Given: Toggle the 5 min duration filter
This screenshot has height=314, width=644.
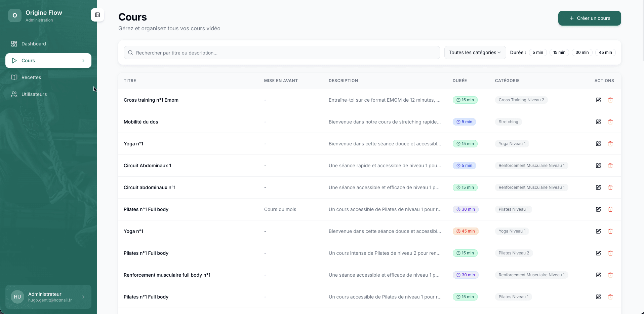Looking at the screenshot, I should click(x=538, y=53).
